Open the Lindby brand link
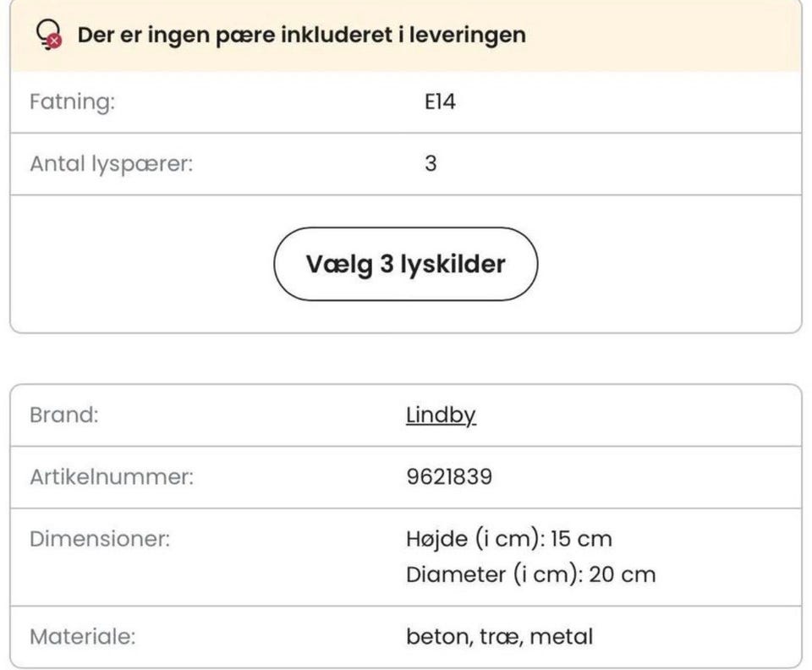 [441, 416]
